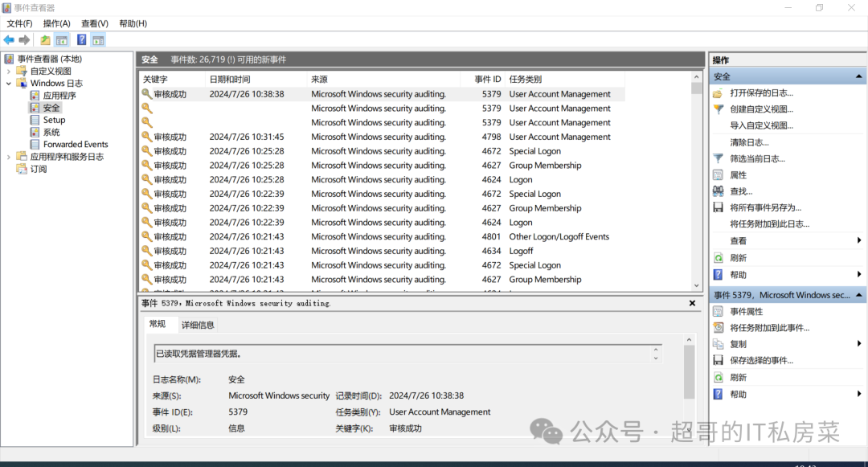Toggle the action pane toolbar icon
This screenshot has height=467, width=868.
click(98, 40)
